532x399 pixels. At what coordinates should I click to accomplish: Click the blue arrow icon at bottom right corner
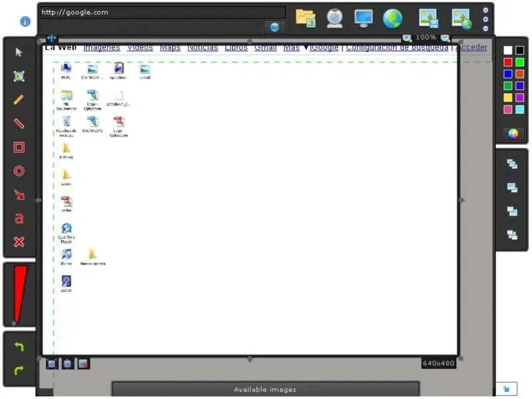(x=506, y=389)
